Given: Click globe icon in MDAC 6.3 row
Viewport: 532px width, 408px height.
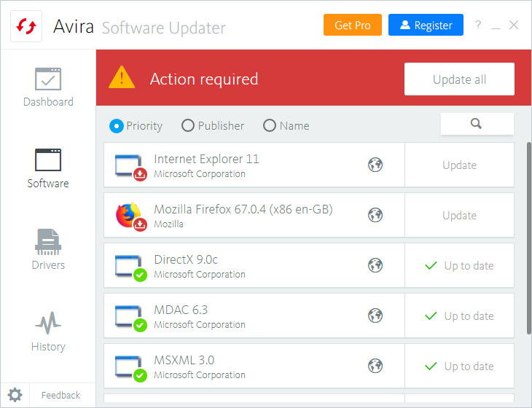Looking at the screenshot, I should (375, 316).
